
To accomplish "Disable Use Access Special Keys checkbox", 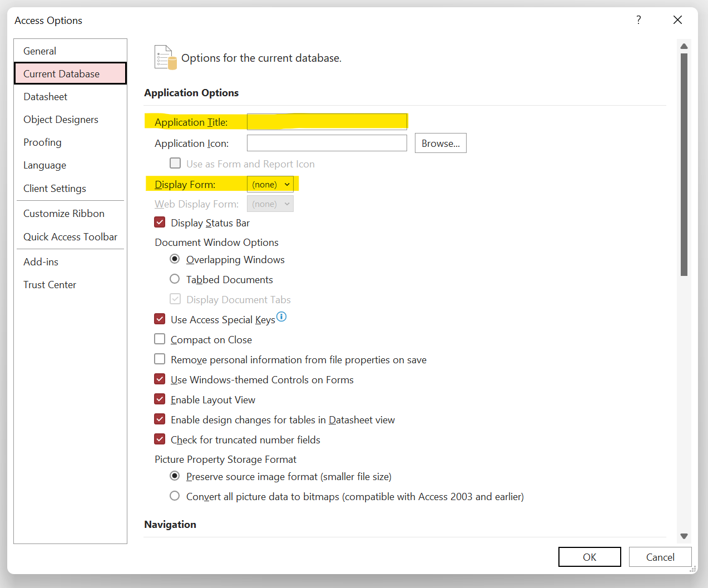I will (160, 319).
